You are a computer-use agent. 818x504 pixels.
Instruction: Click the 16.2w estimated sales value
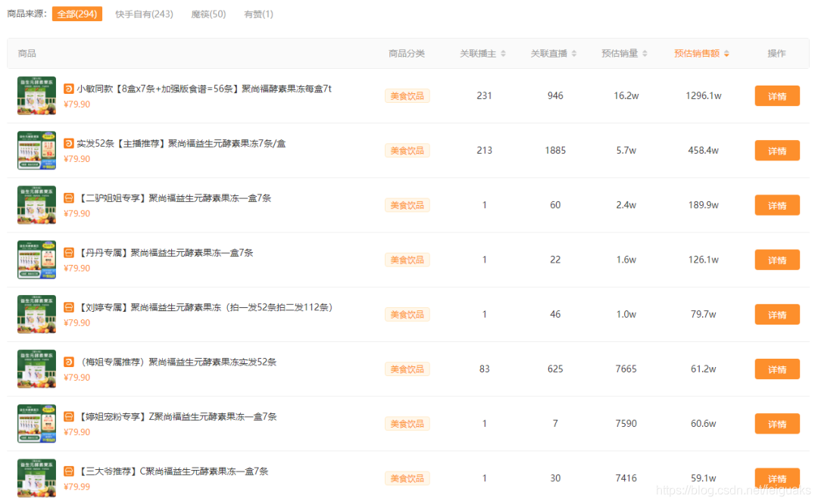coord(626,96)
